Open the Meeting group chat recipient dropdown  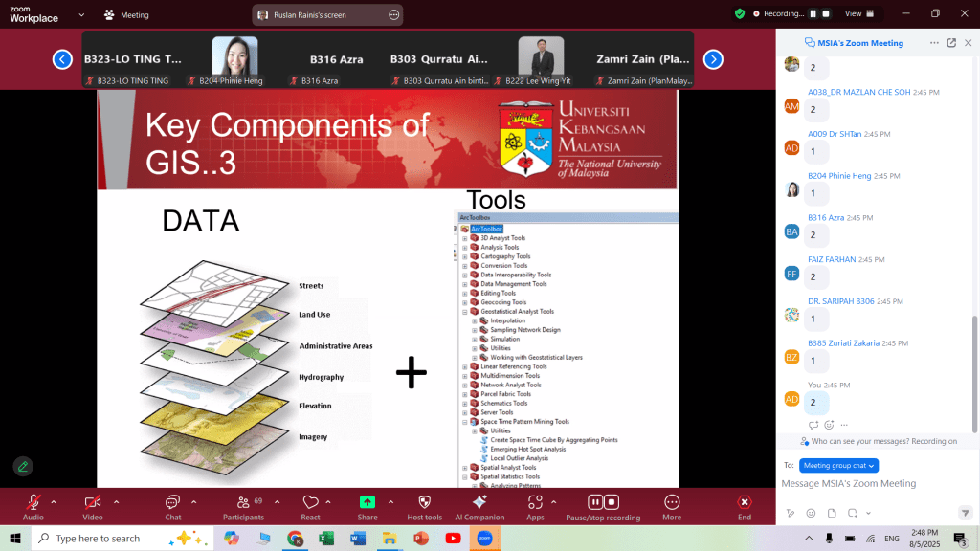tap(838, 465)
